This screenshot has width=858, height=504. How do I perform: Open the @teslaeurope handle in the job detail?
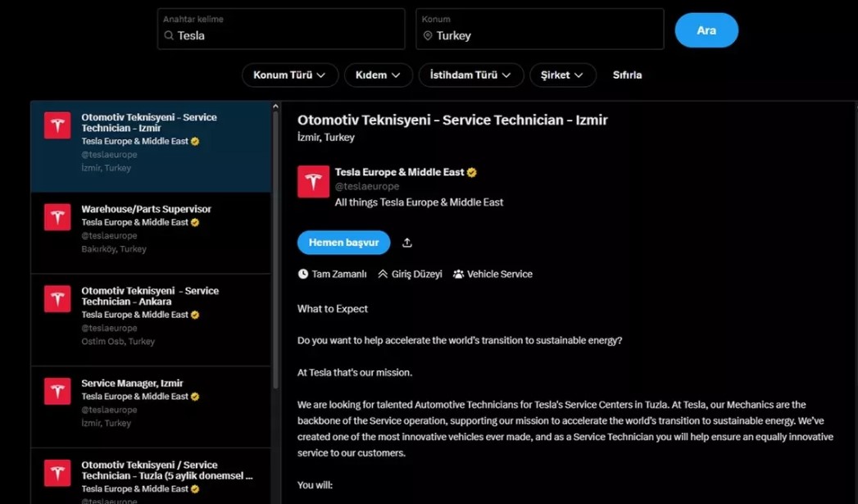point(367,187)
